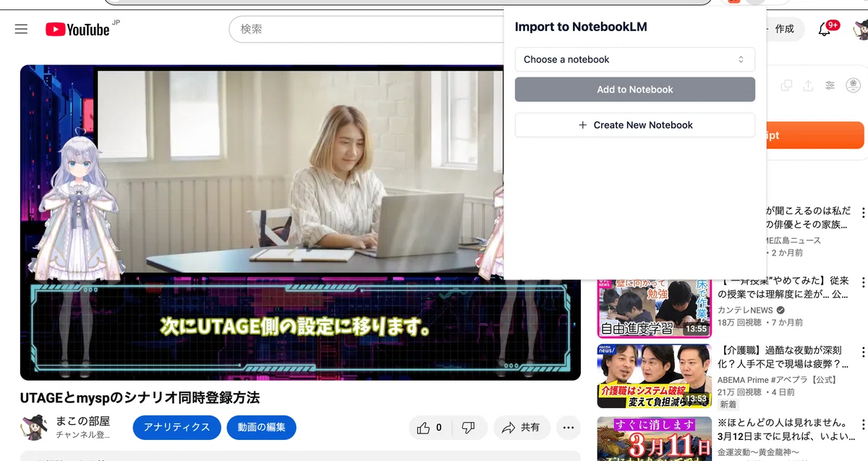
Task: Open the three-dot more actions under video
Action: click(569, 428)
